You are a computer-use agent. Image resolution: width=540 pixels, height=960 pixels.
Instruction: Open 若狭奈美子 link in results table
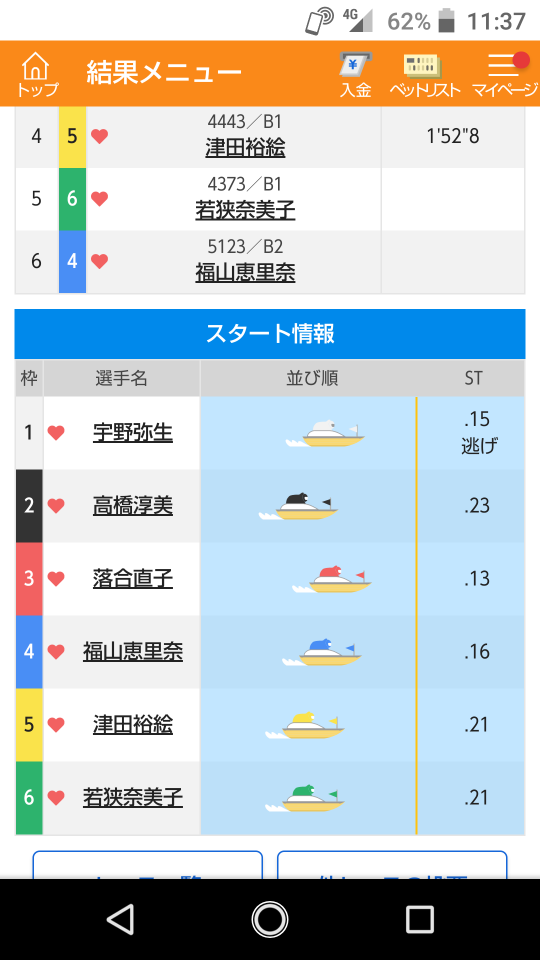[x=245, y=211]
